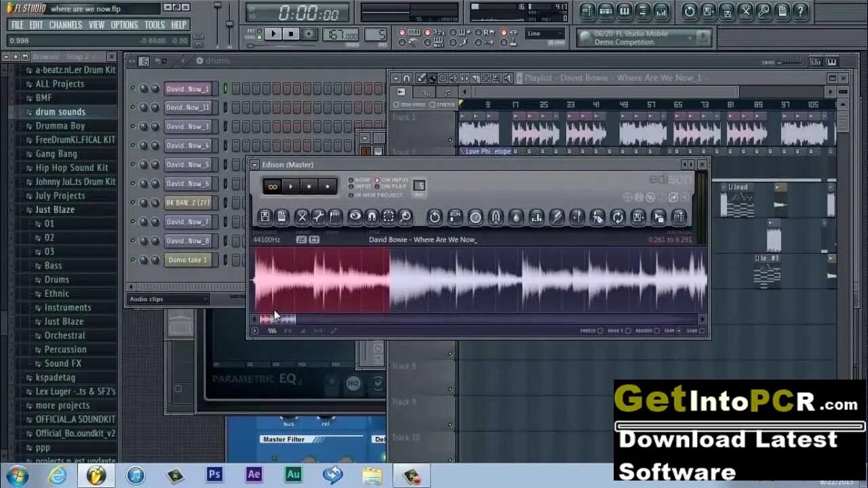Click the main transport play button
868x488 pixels.
[x=273, y=34]
